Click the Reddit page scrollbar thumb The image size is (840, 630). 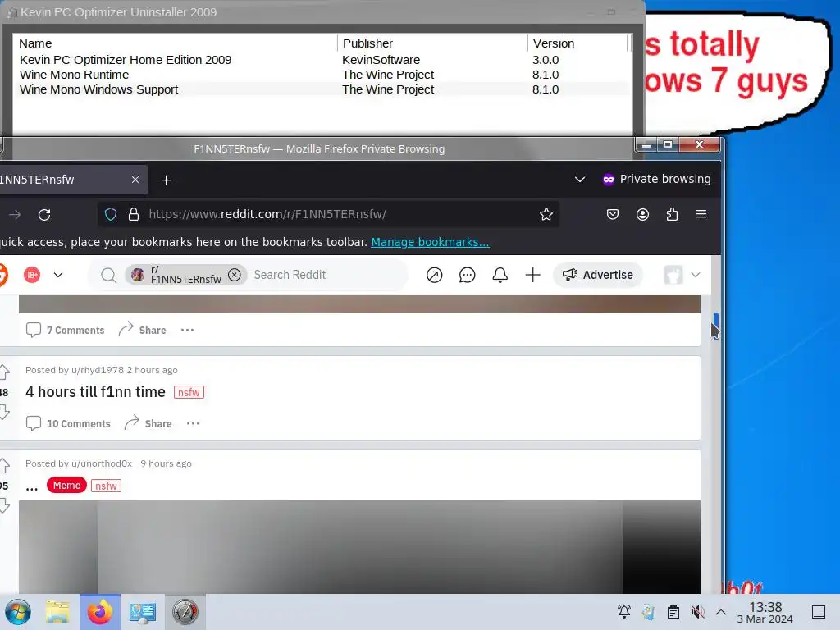[x=715, y=325]
